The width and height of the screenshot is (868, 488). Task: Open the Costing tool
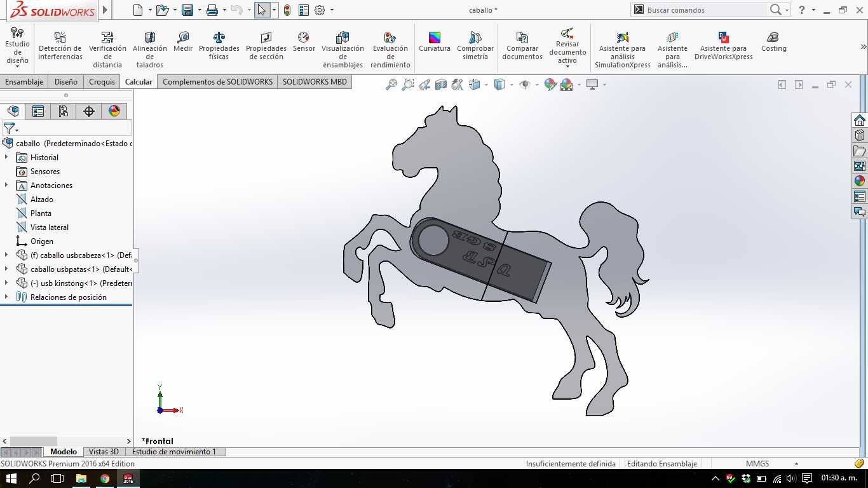coord(774,43)
